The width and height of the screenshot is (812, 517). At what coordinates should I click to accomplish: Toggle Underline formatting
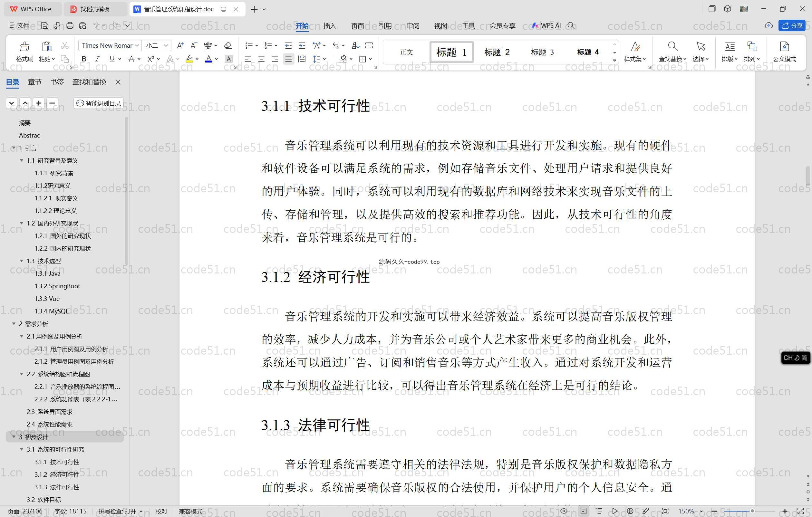[112, 59]
